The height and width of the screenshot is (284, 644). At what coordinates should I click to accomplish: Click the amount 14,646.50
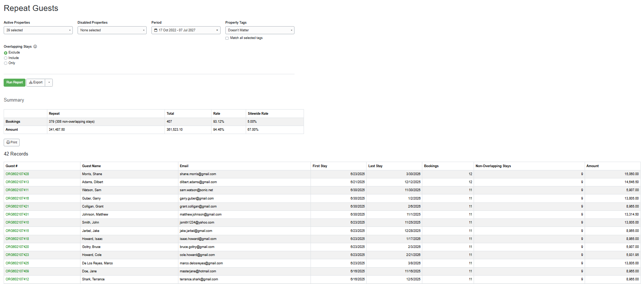pyautogui.click(x=632, y=182)
